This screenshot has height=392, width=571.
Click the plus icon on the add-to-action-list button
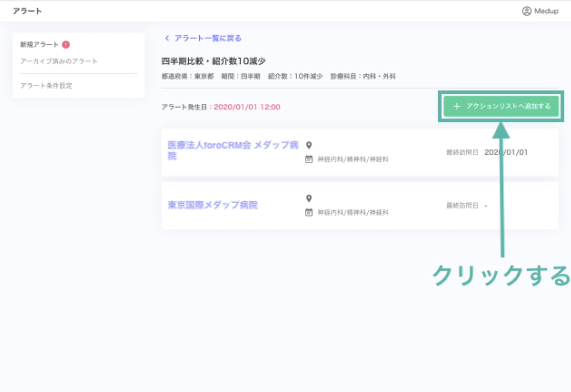click(x=457, y=106)
